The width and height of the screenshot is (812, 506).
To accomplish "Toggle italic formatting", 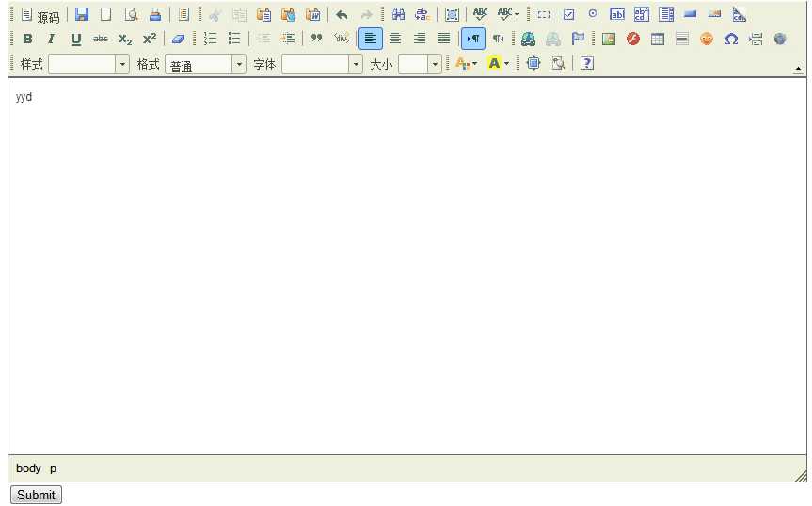I will pyautogui.click(x=51, y=39).
